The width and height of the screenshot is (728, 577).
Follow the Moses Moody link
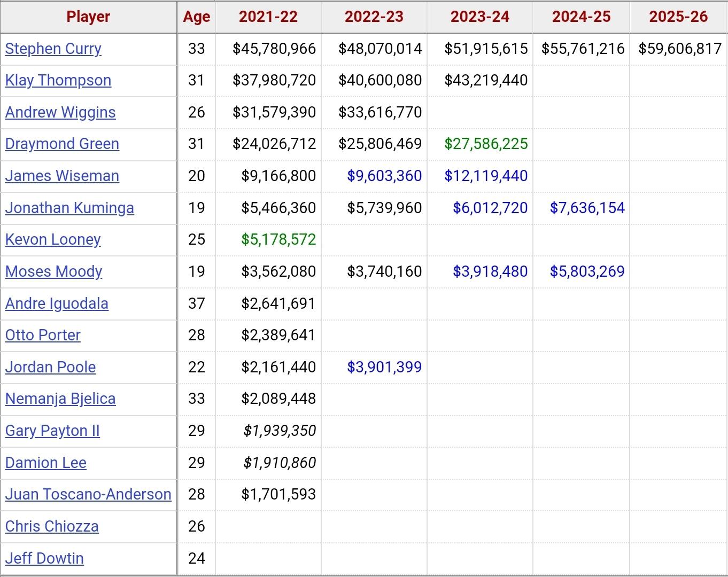click(53, 271)
